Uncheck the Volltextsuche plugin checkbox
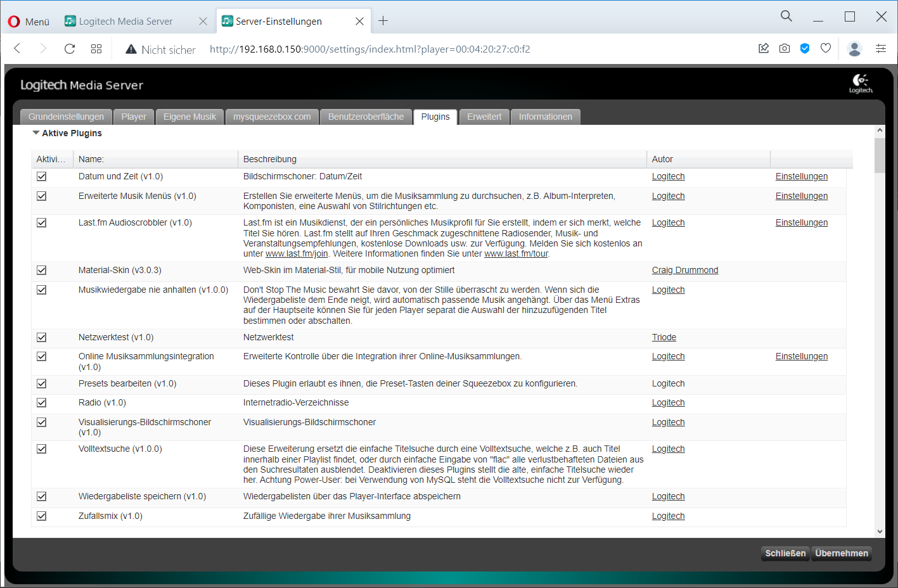898x588 pixels. 42,449
